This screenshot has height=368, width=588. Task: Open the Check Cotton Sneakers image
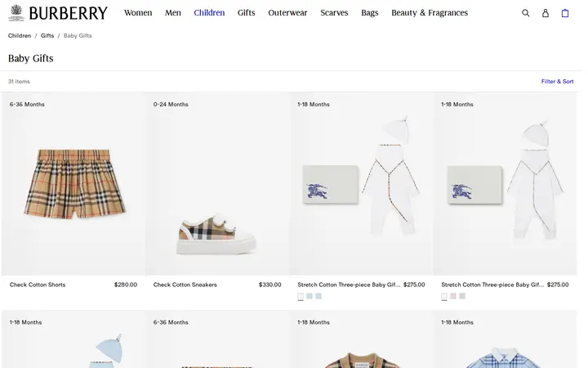pos(217,184)
